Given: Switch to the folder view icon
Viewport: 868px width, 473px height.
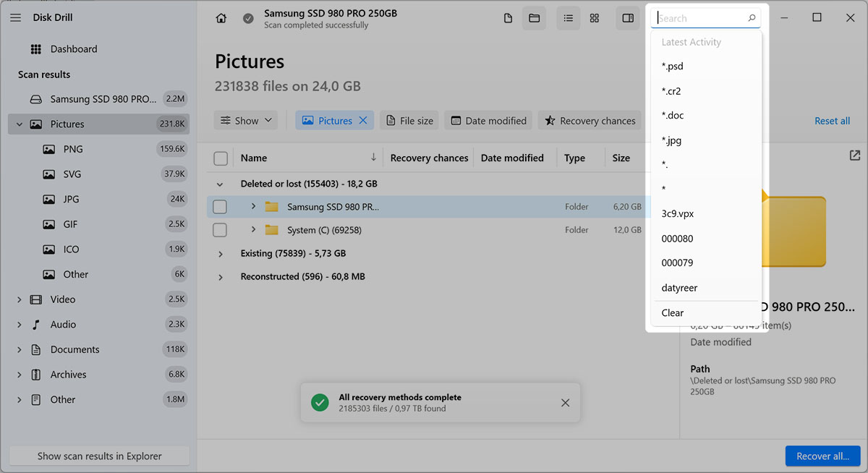Looking at the screenshot, I should 535,18.
